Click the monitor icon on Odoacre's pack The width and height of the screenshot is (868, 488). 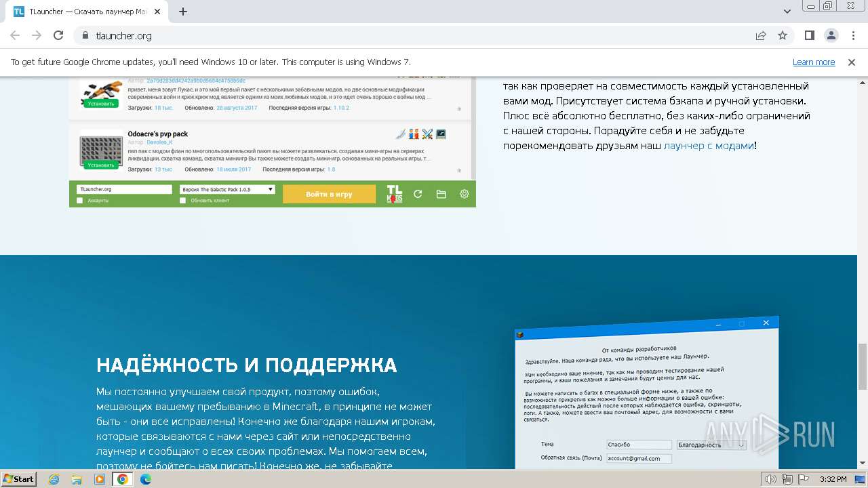pos(441,134)
